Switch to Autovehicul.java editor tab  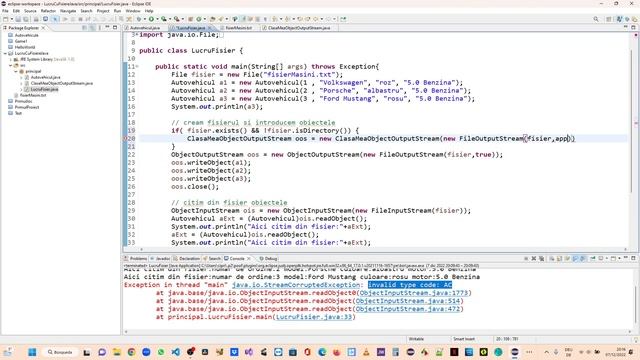coord(145,28)
